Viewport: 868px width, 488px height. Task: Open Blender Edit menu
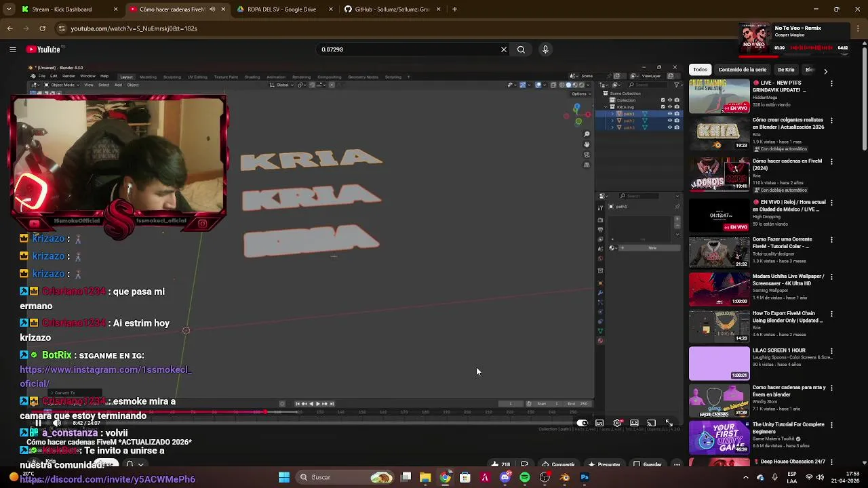pos(54,77)
